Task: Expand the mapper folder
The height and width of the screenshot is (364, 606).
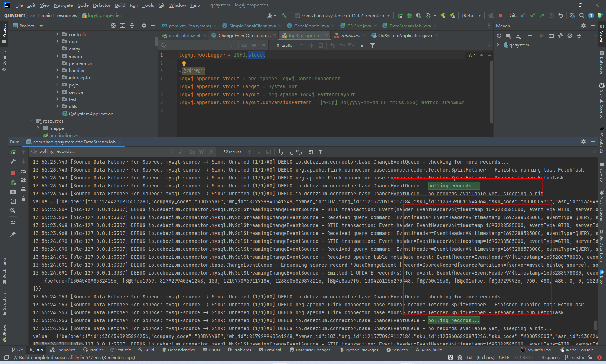Action: coord(38,128)
